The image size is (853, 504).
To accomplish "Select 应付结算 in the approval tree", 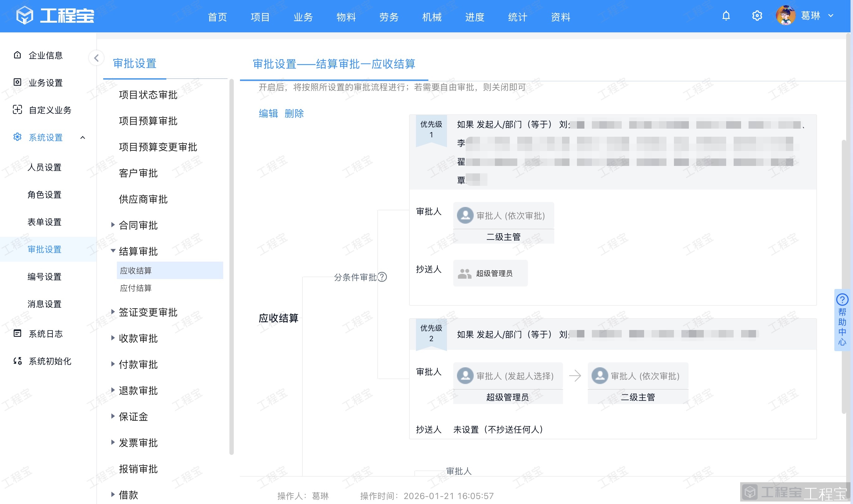I will 136,288.
